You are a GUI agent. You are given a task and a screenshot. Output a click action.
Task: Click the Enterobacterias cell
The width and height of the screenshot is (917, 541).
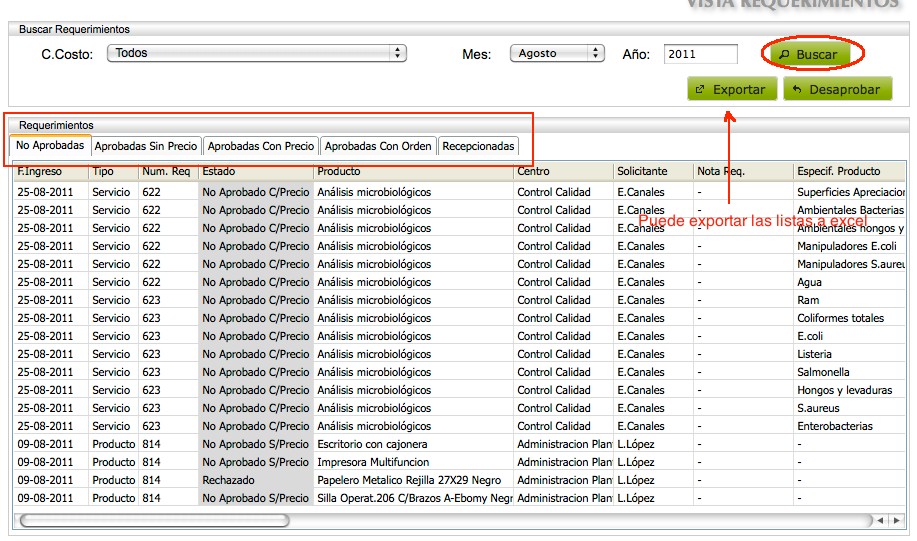click(849, 426)
